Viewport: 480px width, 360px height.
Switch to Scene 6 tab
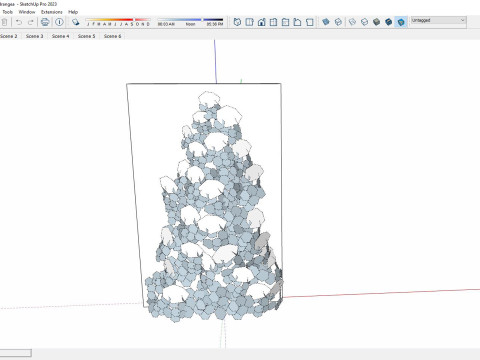coord(113,36)
